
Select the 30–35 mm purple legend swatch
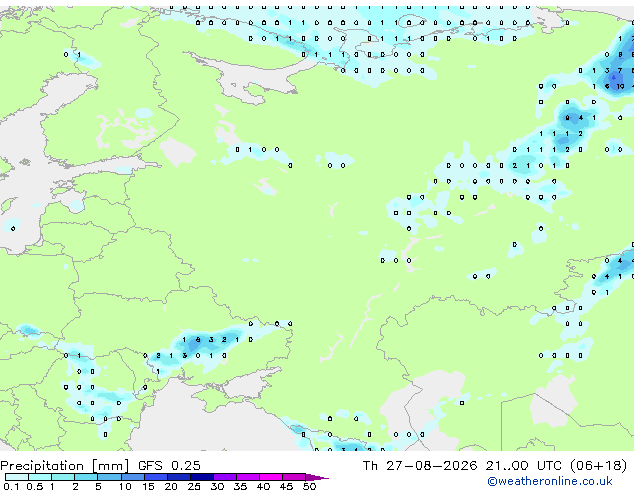click(225, 477)
